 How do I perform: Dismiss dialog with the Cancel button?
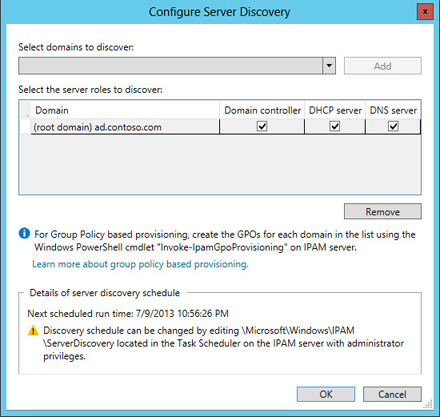point(392,394)
